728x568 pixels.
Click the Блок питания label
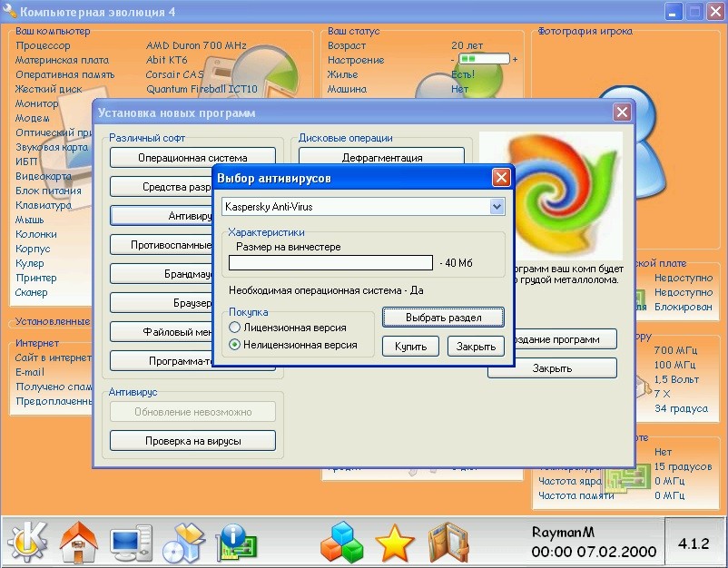click(x=48, y=191)
